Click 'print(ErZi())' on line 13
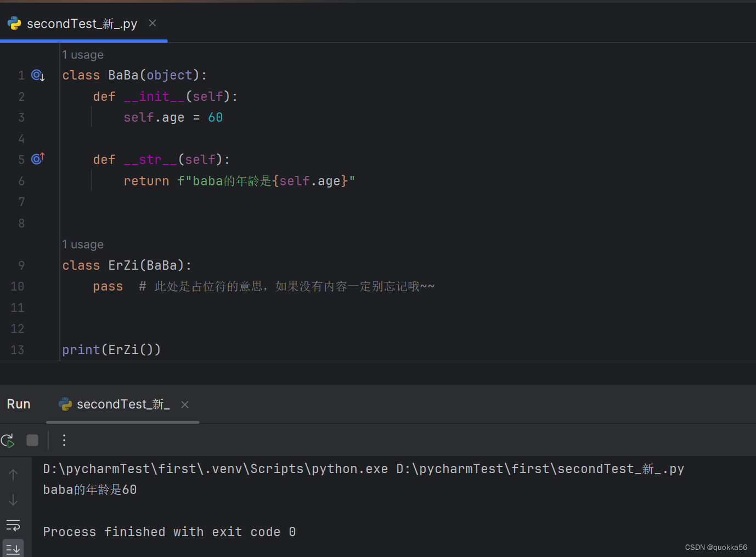This screenshot has height=557, width=756. pyautogui.click(x=111, y=350)
